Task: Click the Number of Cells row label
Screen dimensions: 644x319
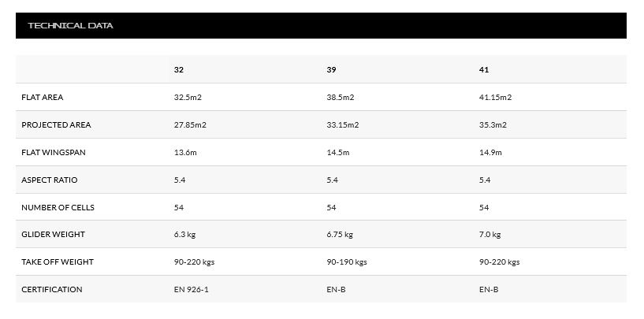Action: [58, 207]
